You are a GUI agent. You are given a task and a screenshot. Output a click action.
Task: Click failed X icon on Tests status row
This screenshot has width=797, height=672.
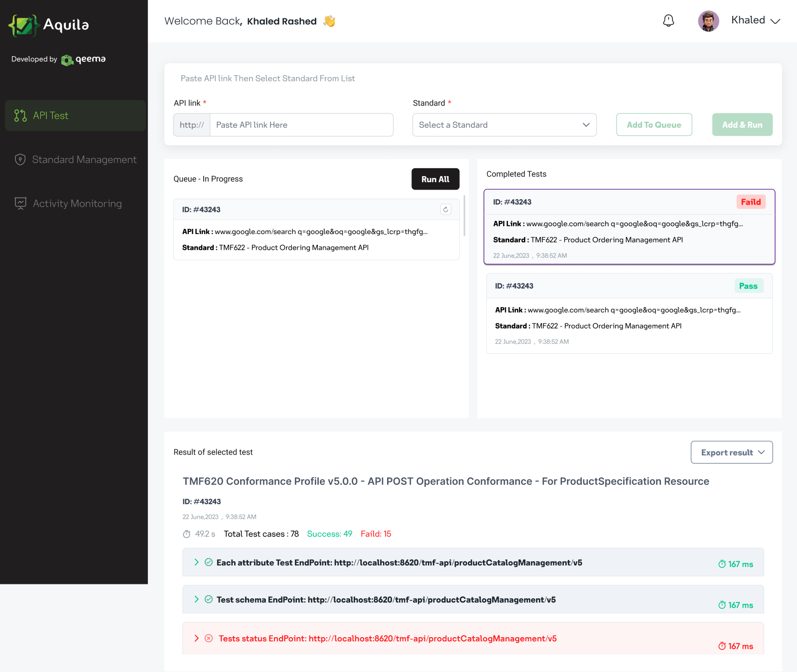point(209,638)
